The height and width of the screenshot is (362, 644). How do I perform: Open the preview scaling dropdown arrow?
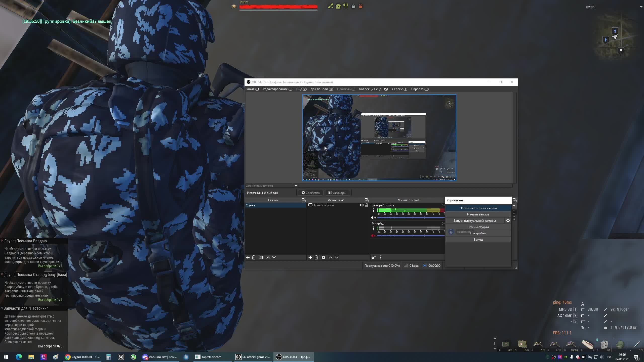pyautogui.click(x=296, y=186)
